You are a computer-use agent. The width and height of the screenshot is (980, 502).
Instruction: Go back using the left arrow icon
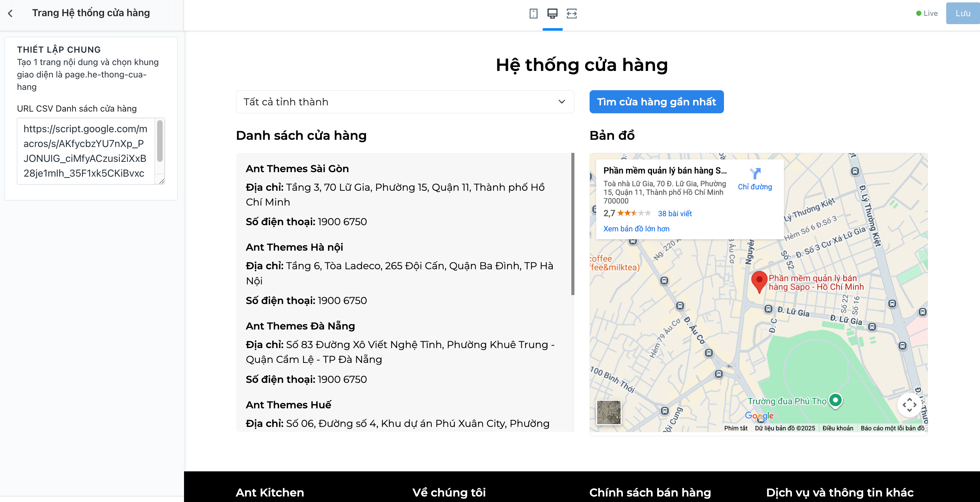pos(10,13)
